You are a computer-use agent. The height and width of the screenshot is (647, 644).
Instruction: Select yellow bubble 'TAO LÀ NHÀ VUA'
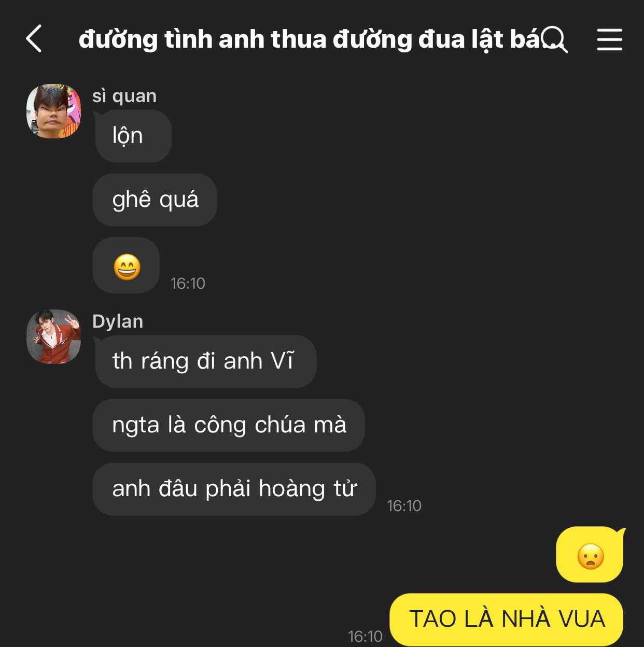point(507,620)
